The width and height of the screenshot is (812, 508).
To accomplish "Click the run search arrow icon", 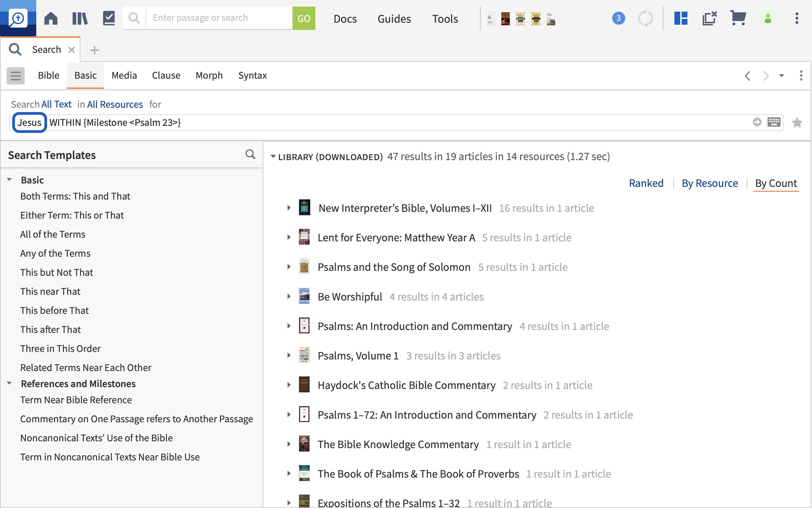I will pyautogui.click(x=757, y=122).
